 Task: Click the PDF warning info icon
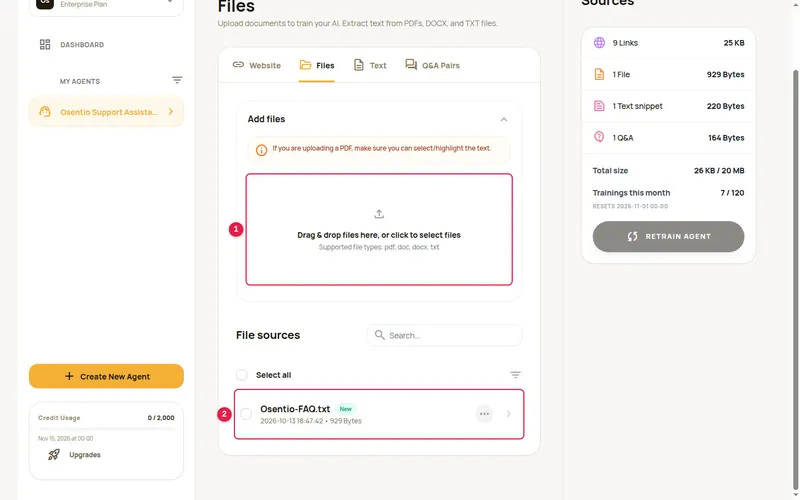pos(261,150)
